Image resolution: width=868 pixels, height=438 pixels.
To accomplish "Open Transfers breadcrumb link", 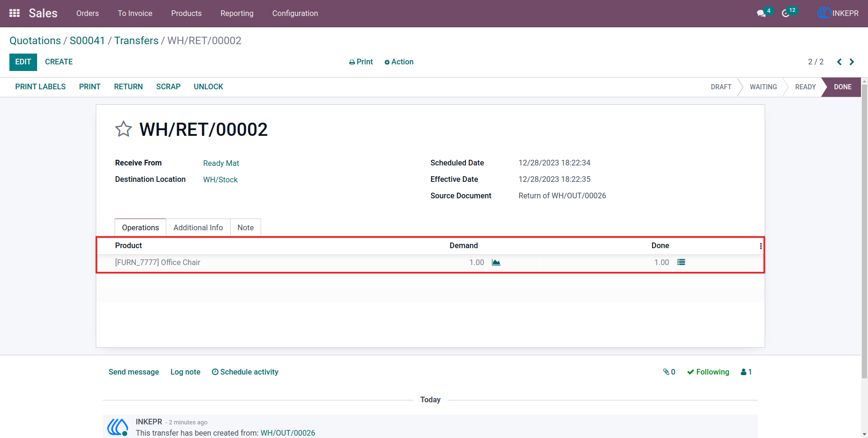I will 136,40.
